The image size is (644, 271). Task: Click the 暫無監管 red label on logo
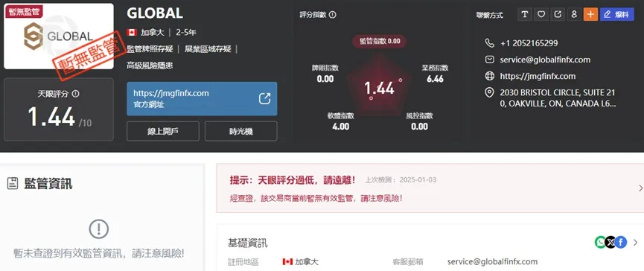coord(24,11)
